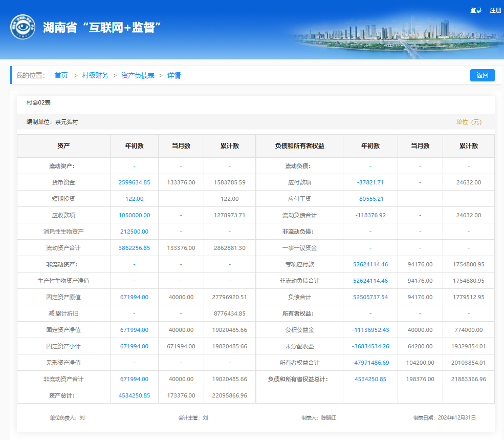Go to 首页 in the breadcrumb
Image resolution: width=504 pixels, height=440 pixels.
[x=61, y=75]
